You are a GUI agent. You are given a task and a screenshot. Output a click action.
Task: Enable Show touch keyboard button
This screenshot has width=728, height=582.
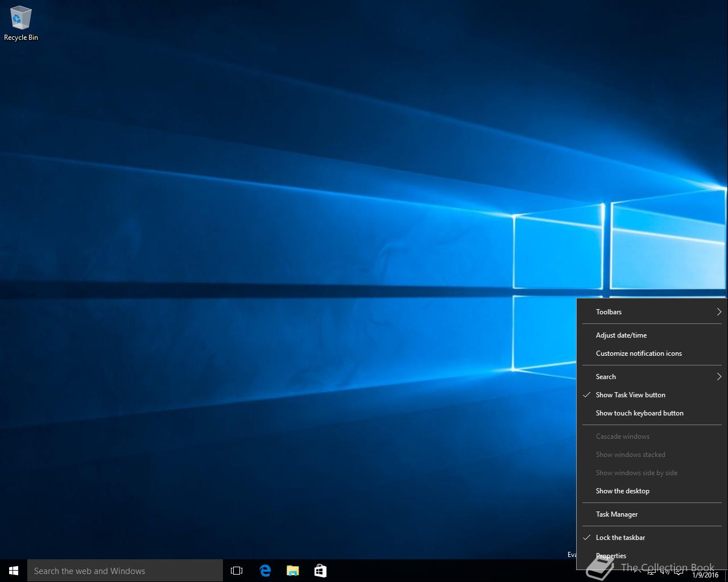(652, 413)
